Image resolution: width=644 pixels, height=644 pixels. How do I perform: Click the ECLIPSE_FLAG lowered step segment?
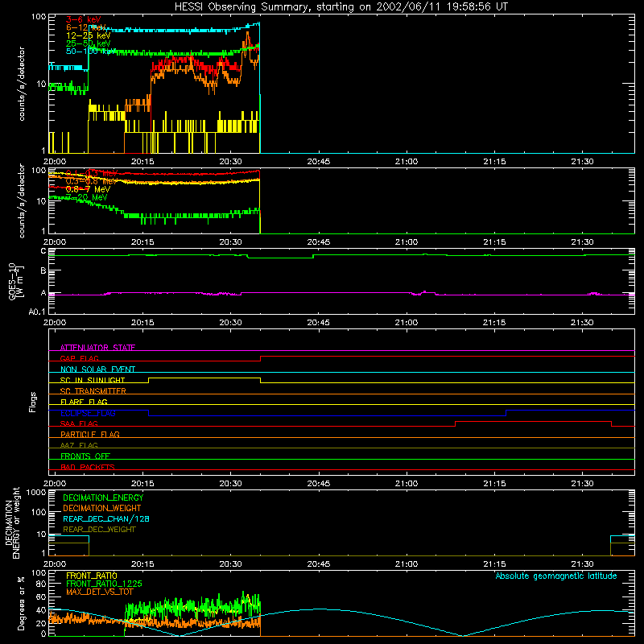327,415
